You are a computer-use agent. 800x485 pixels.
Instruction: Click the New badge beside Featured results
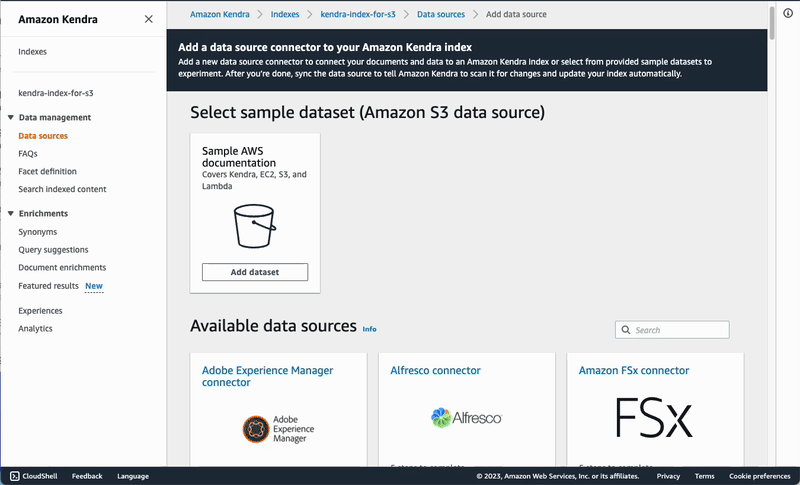94,286
